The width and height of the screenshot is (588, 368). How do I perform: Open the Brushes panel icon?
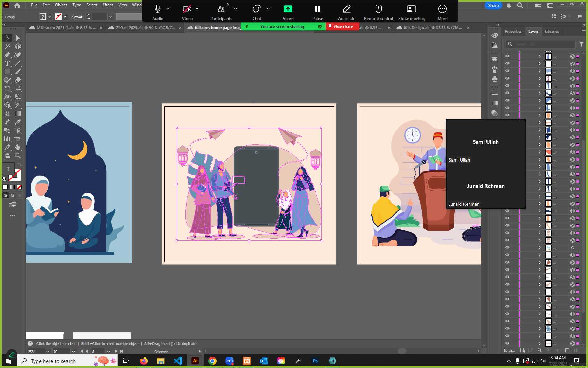tap(495, 69)
